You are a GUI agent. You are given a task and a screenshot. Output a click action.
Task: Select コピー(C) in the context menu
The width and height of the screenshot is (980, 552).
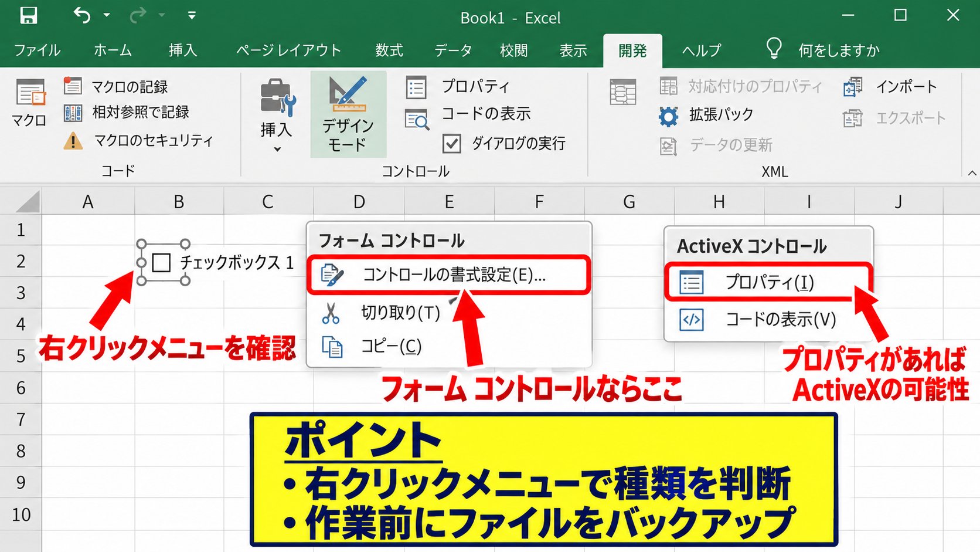tap(448, 346)
